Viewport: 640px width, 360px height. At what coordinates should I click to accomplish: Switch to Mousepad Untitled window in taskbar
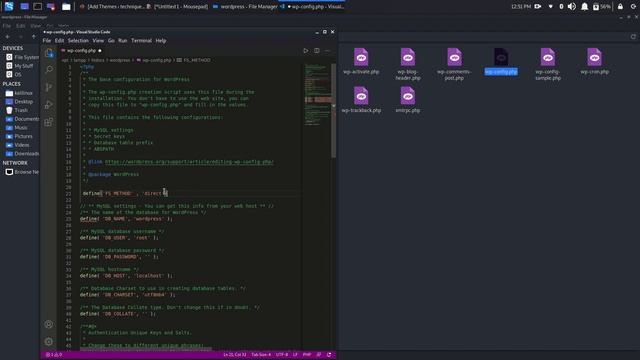tap(178, 7)
